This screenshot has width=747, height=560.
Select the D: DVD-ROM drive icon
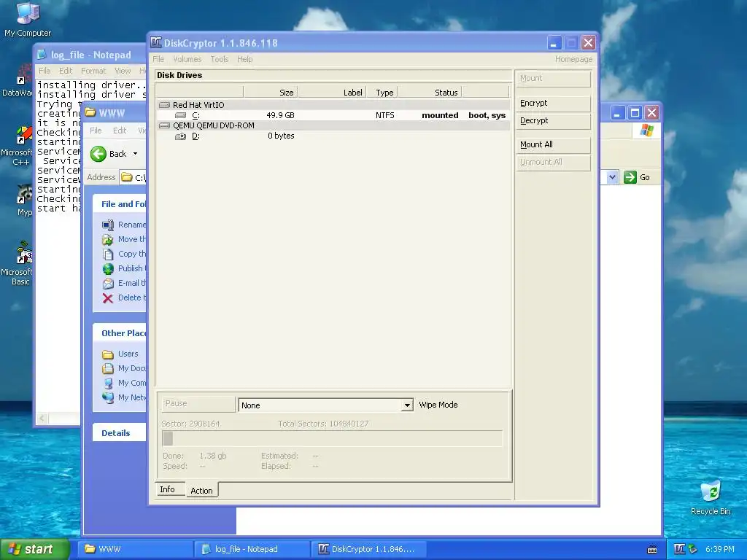181,136
